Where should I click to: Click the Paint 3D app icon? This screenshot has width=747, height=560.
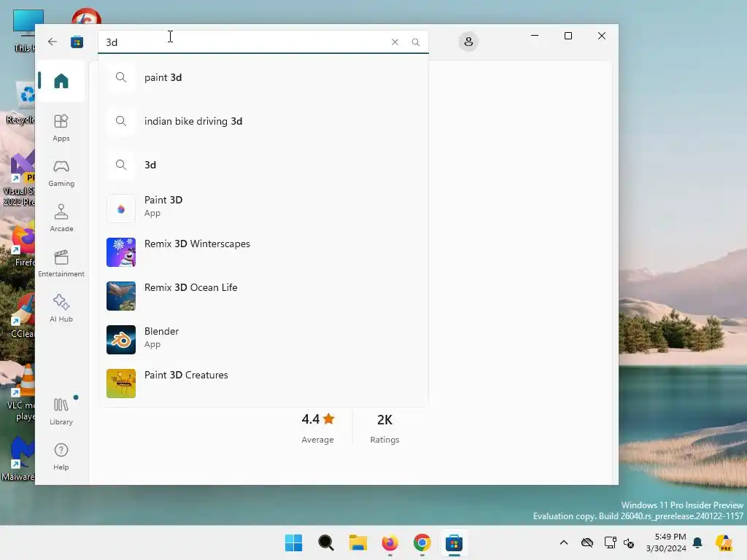(x=121, y=209)
